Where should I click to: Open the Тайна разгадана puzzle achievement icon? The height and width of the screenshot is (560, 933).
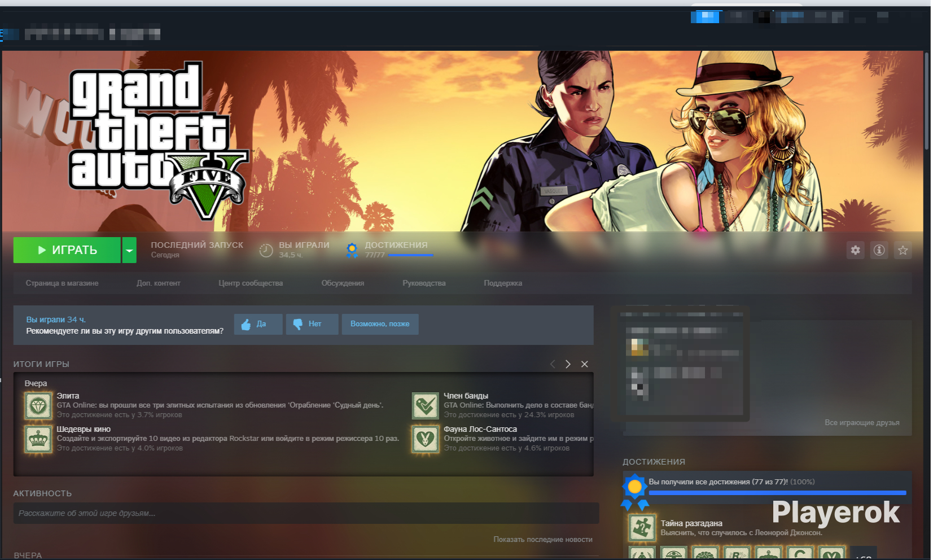click(x=642, y=528)
